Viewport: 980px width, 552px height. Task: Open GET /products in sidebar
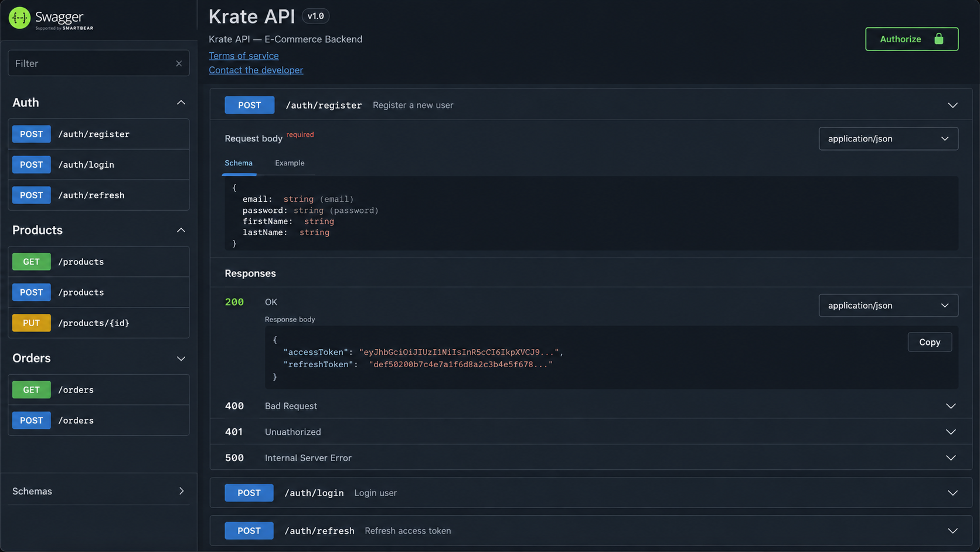coord(98,262)
